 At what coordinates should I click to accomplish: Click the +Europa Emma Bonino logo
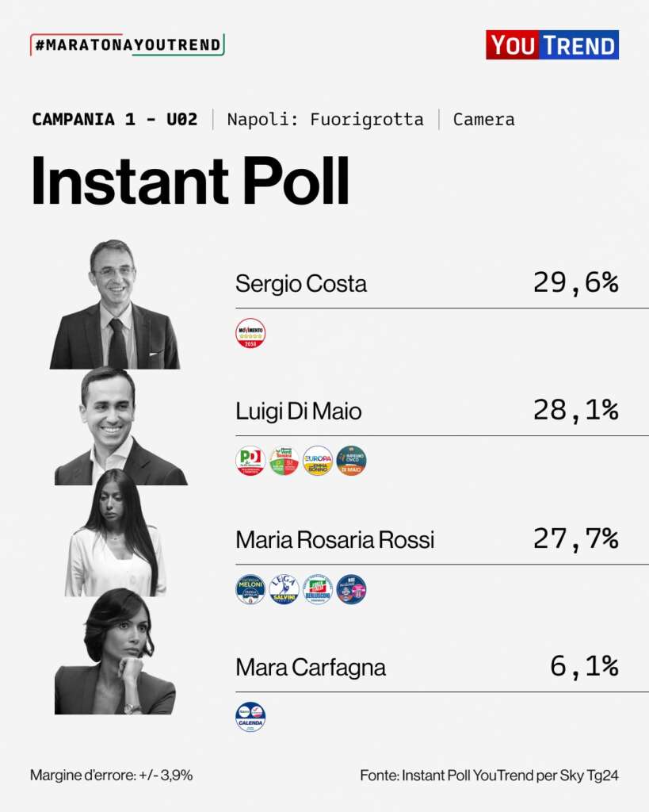pyautogui.click(x=318, y=461)
